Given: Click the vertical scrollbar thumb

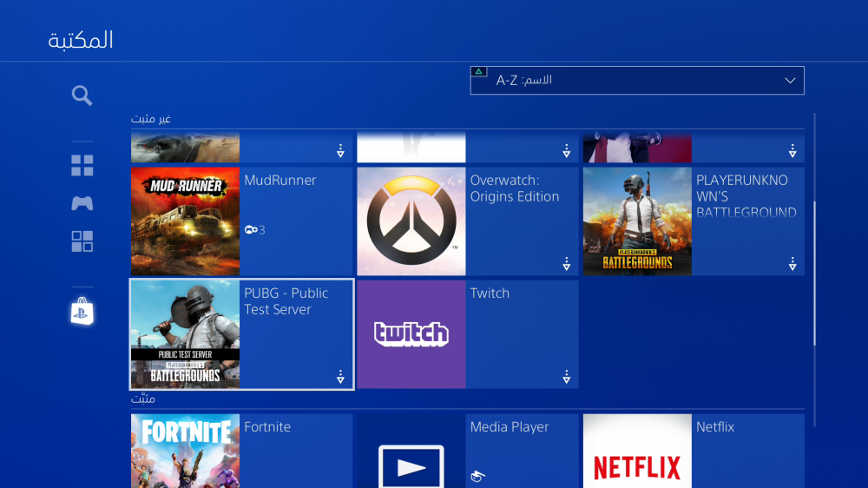Looking at the screenshot, I should click(x=814, y=274).
